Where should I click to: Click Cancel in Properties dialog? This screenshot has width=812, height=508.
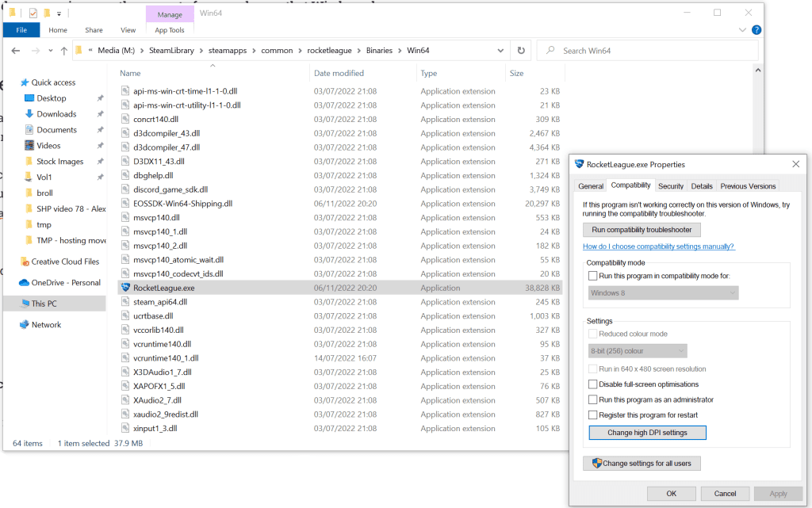pos(725,494)
